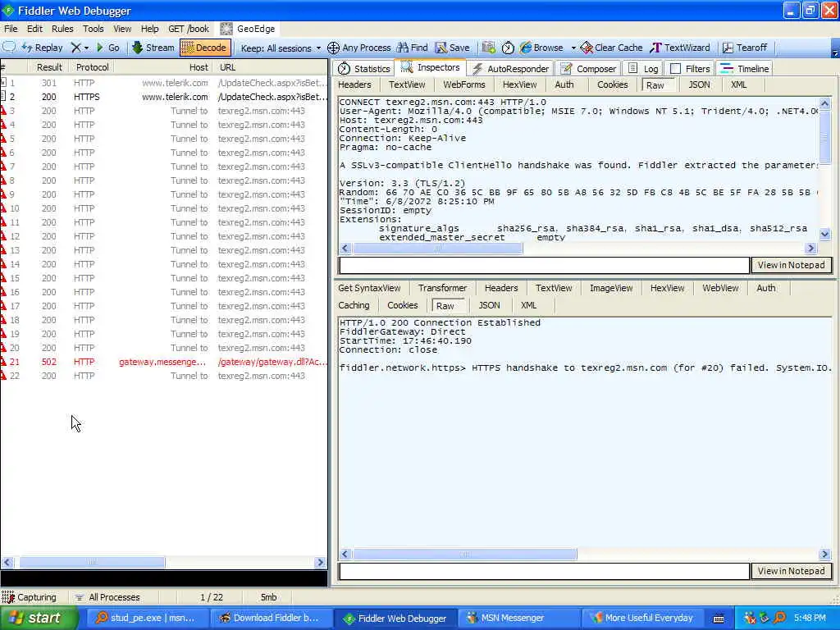Image resolution: width=840 pixels, height=630 pixels.
Task: Open the File menu
Action: click(x=11, y=29)
